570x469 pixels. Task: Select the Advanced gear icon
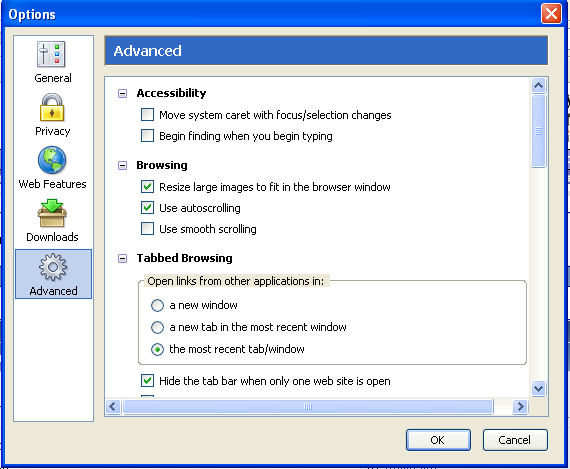(x=53, y=267)
